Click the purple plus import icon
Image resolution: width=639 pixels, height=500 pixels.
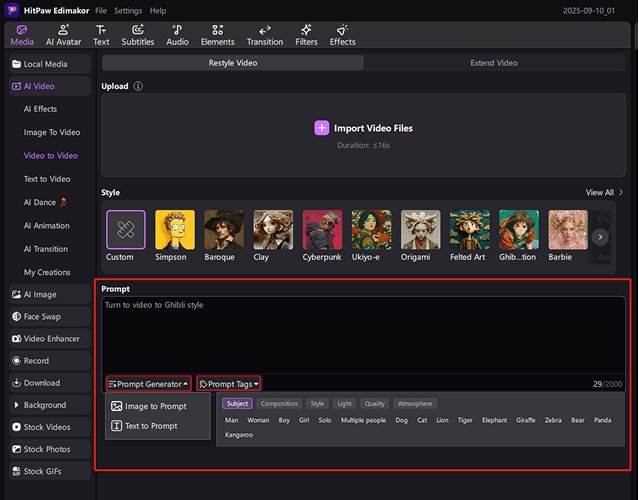click(x=321, y=128)
